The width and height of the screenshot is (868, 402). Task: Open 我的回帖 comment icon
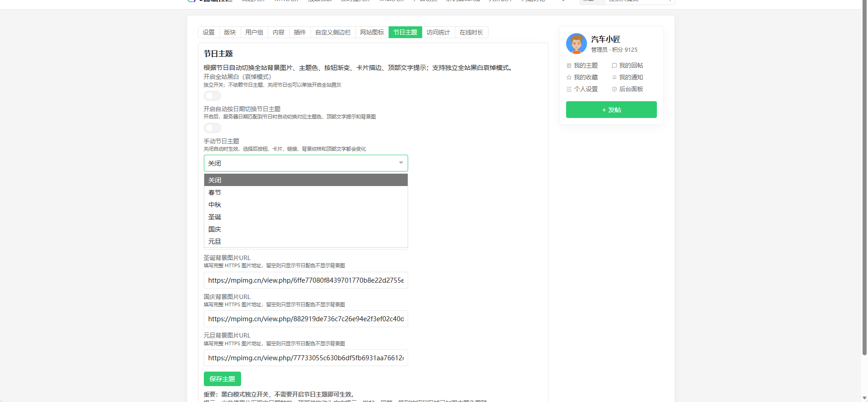coord(614,66)
